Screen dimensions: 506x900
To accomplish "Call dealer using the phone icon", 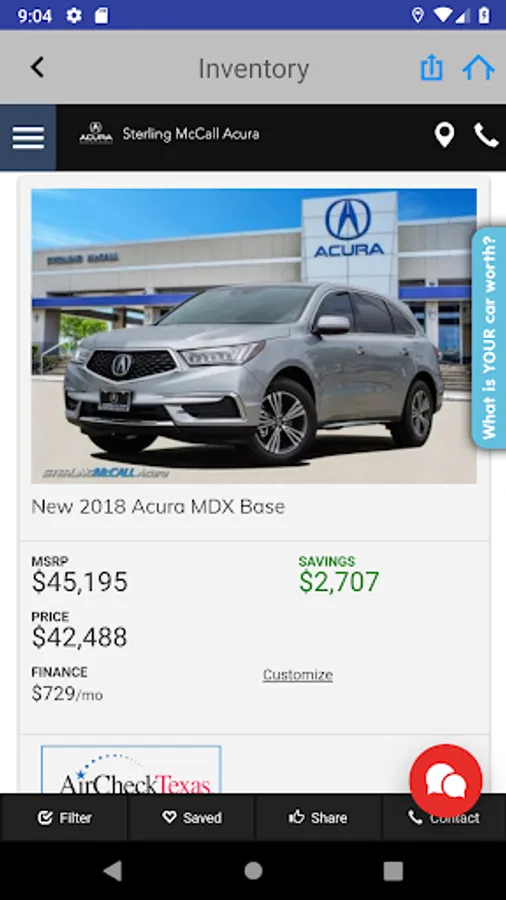I will (x=486, y=135).
